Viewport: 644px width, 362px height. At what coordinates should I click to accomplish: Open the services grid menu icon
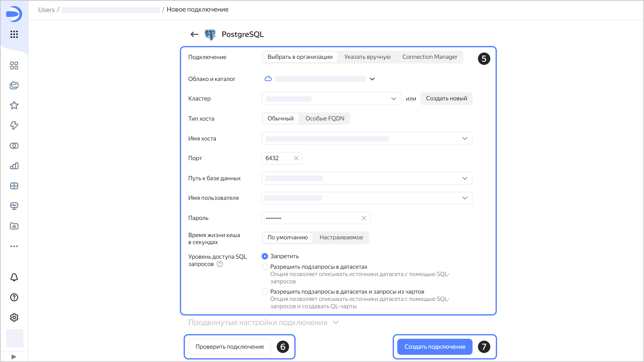(x=14, y=34)
